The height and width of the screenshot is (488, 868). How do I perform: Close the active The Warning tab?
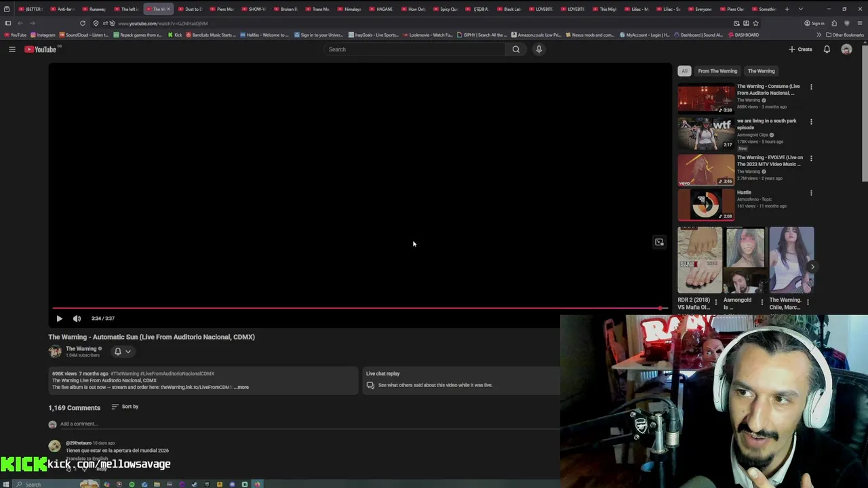click(x=168, y=9)
